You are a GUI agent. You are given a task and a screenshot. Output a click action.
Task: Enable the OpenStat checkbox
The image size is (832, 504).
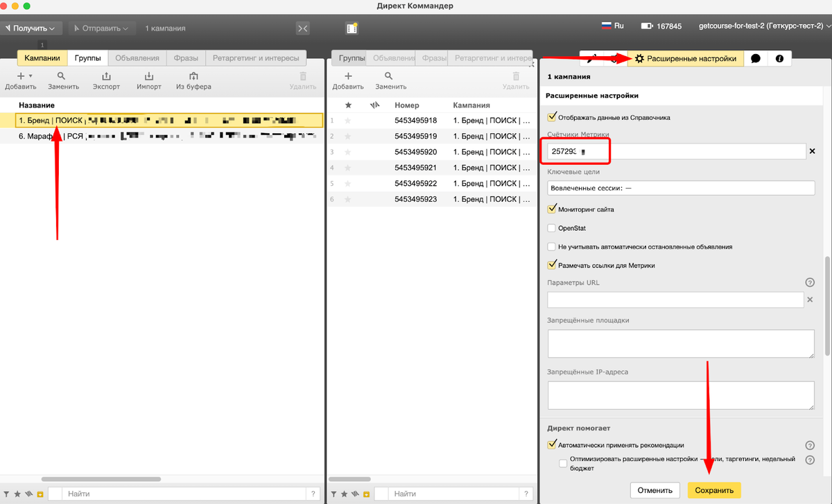(552, 227)
